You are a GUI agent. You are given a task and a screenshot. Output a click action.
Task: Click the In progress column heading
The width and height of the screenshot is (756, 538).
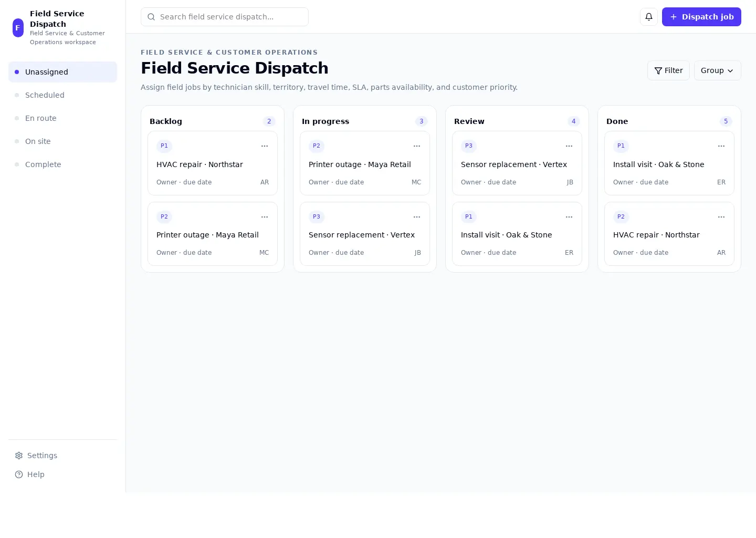tap(325, 121)
